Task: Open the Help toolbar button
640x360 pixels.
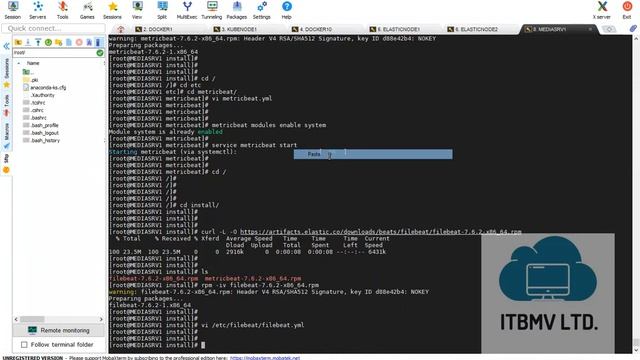Action: [x=287, y=10]
